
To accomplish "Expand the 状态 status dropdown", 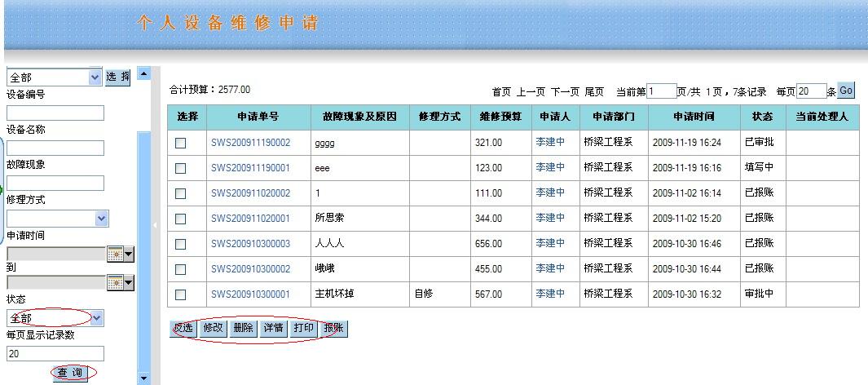I will coord(96,318).
